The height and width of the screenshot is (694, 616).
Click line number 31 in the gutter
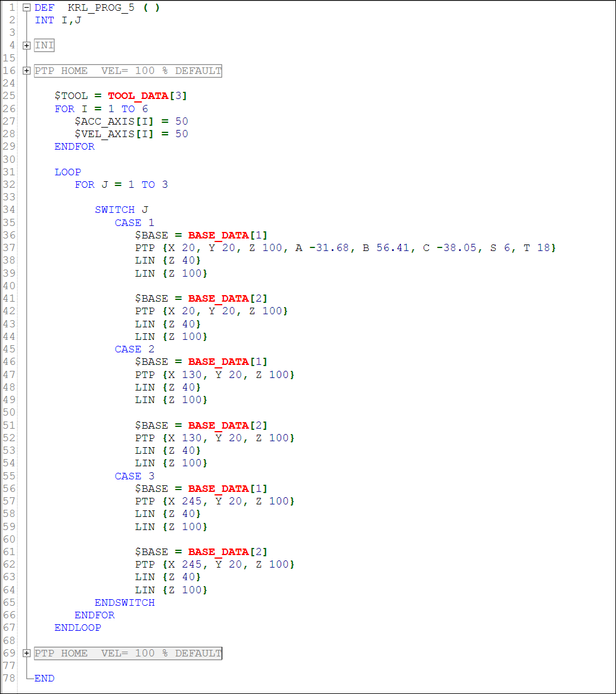click(9, 172)
